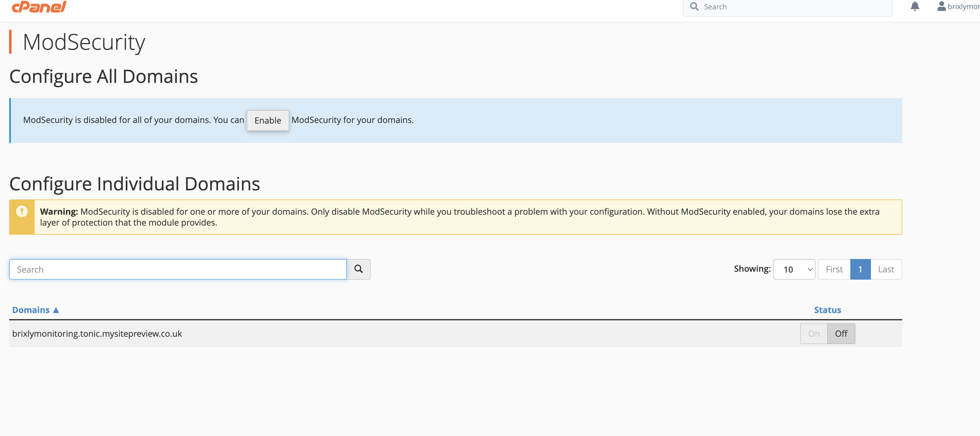Viewport: 980px width, 436px height.
Task: Click the magnifier icon in header search
Action: pyautogui.click(x=694, y=6)
